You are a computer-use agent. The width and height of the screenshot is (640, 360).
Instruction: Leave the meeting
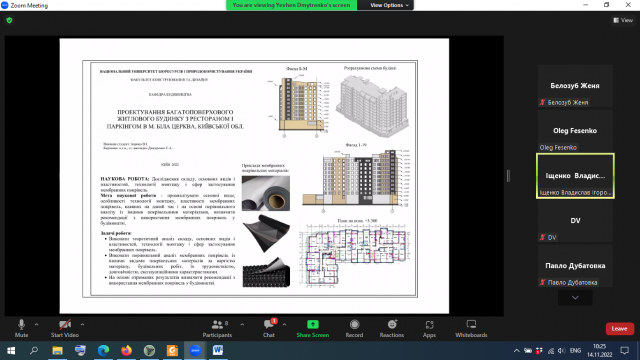tap(619, 329)
